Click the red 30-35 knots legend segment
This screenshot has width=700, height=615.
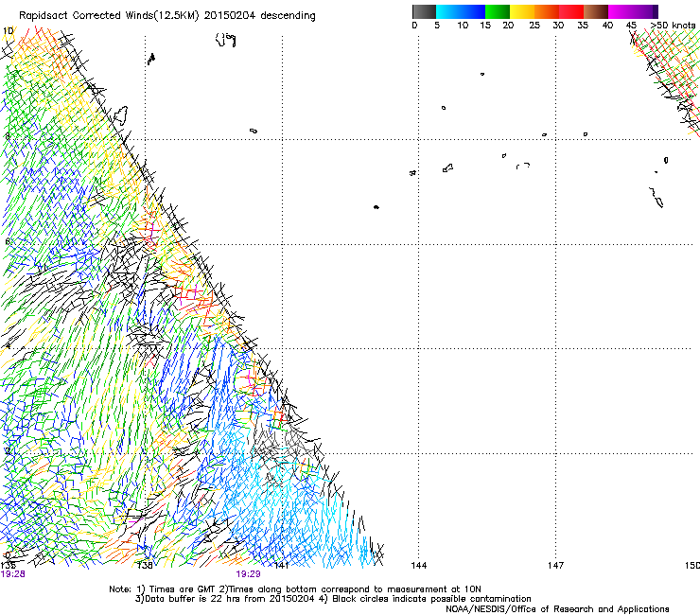pyautogui.click(x=571, y=11)
